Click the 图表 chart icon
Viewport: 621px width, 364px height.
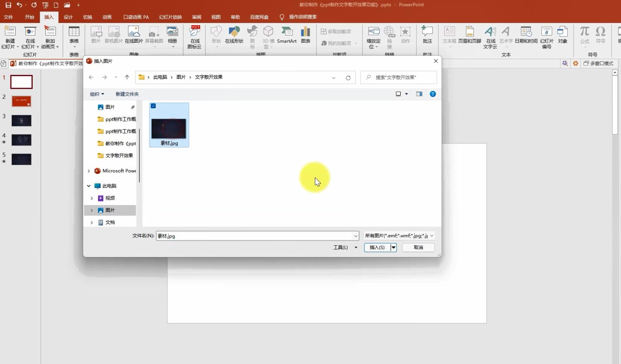click(306, 35)
